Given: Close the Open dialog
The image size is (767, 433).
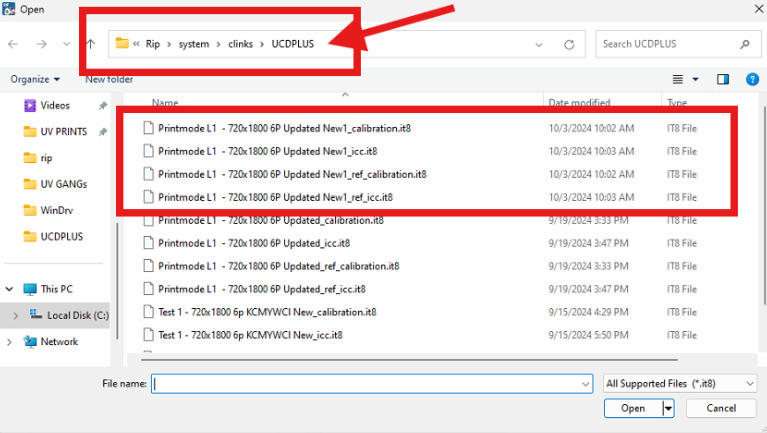Looking at the screenshot, I should tap(759, 9).
